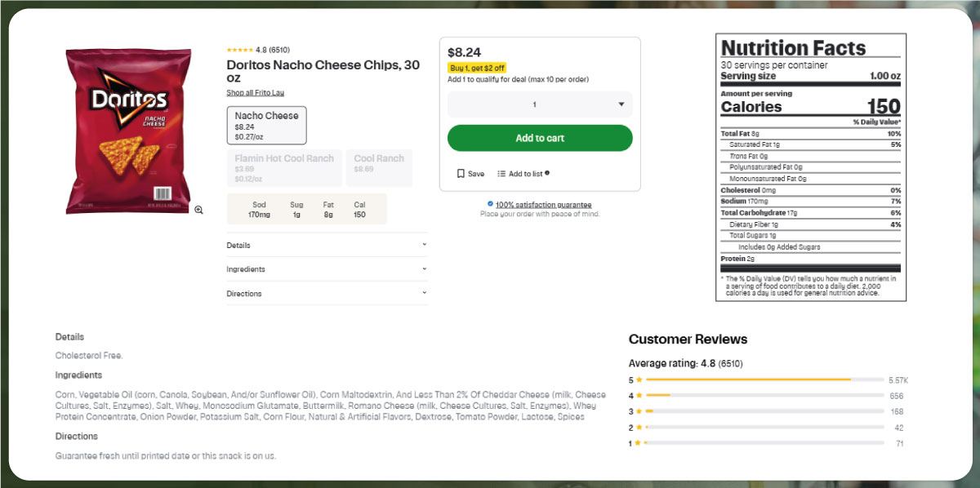
Task: Click the Save bookmark icon
Action: (461, 174)
